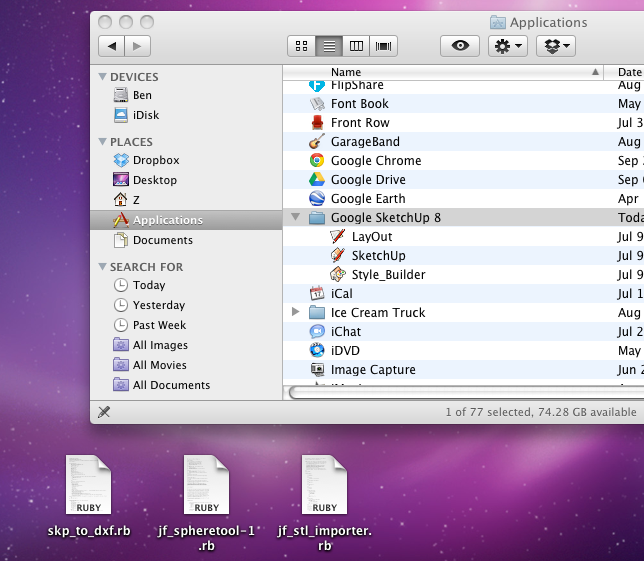This screenshot has height=561, width=644.
Task: Select the Front Row app
Action: coord(463,122)
